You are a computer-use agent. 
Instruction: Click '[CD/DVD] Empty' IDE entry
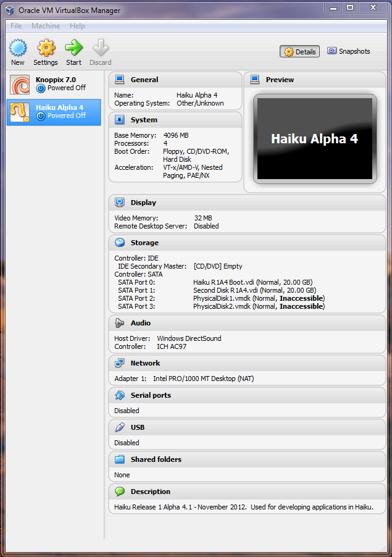(218, 266)
